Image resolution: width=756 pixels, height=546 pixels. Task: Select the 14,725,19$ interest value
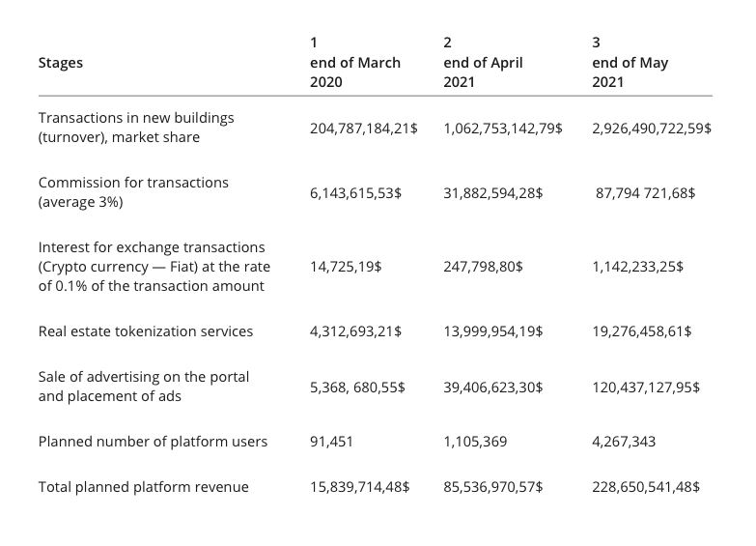345,267
